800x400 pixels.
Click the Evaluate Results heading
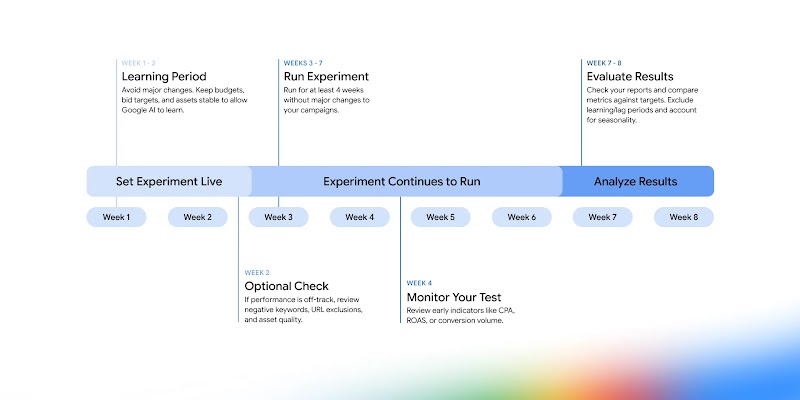click(x=630, y=77)
